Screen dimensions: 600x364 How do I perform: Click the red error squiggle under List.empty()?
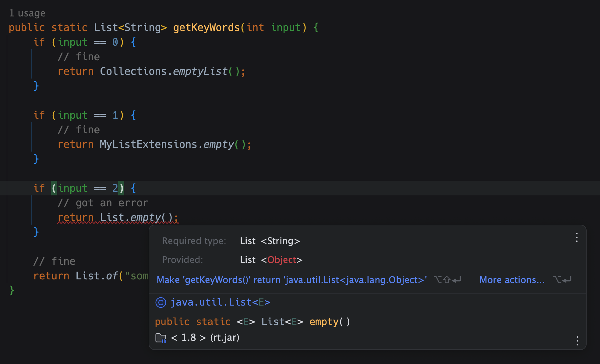[x=118, y=223]
